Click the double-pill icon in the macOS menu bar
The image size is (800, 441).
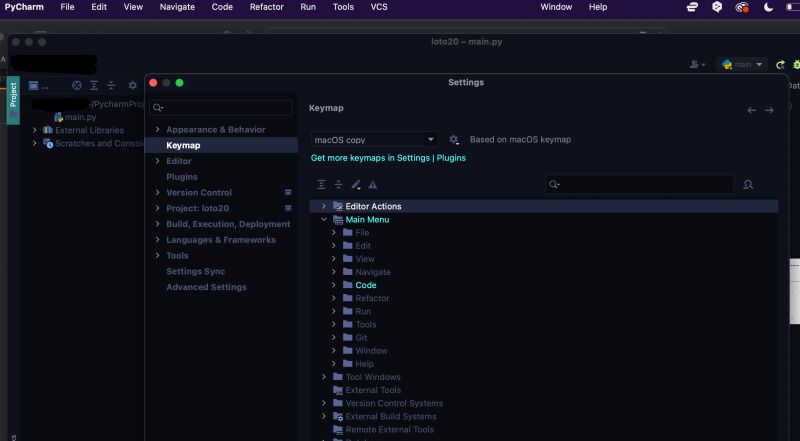point(692,7)
